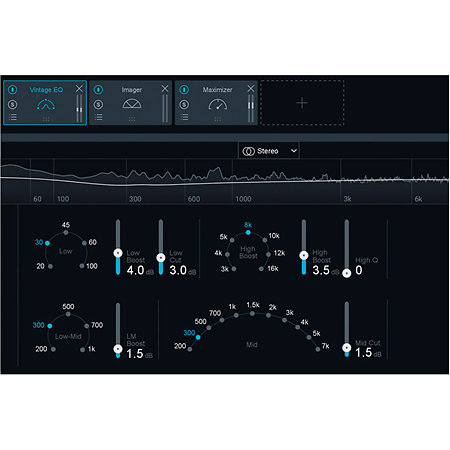
Task: Click the Maximizer module gain meter
Action: coord(251,109)
